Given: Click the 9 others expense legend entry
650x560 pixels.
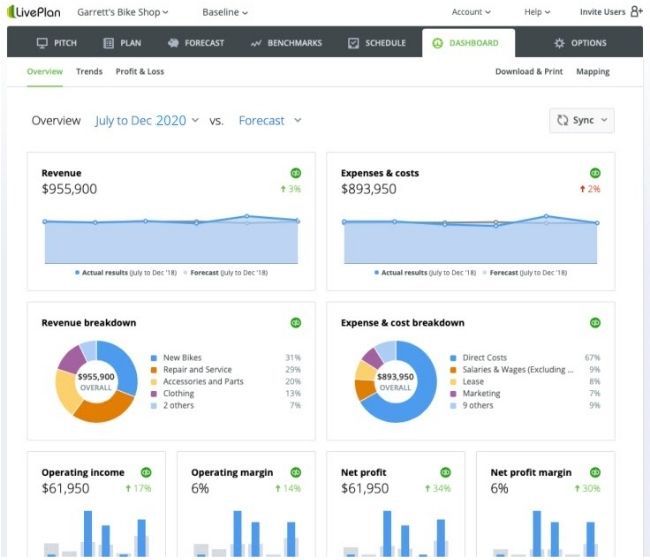Looking at the screenshot, I should click(x=478, y=405).
